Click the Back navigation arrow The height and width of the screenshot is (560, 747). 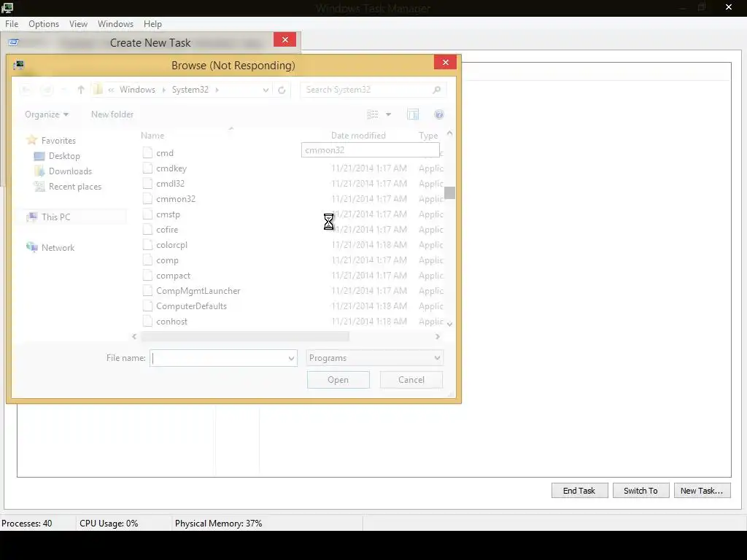[x=27, y=90]
